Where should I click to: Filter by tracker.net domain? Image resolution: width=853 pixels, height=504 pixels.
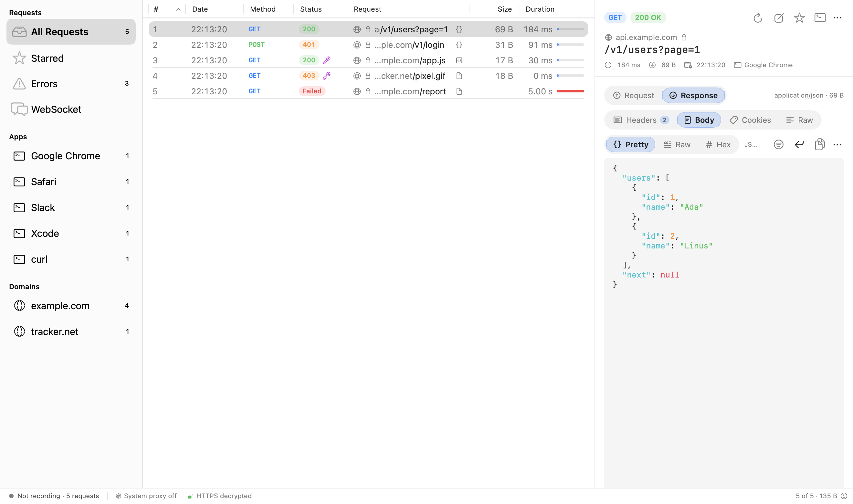71,331
